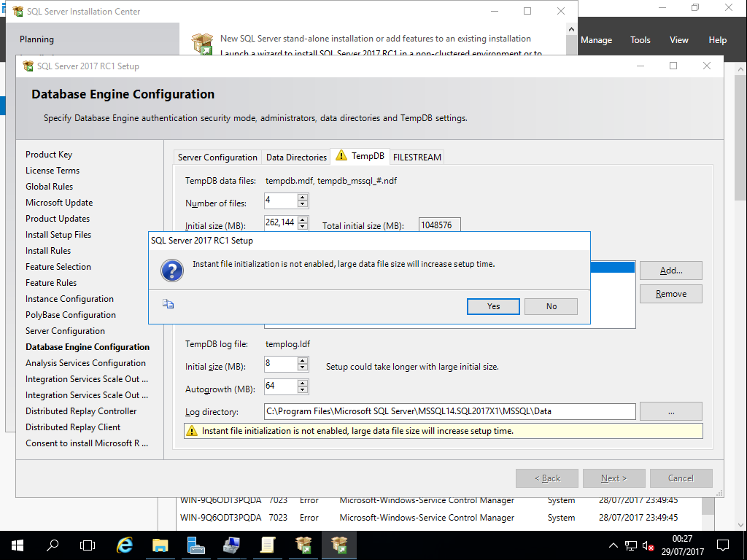Switch to the Data Directories tab
Screen dimensions: 747x560
tap(296, 157)
